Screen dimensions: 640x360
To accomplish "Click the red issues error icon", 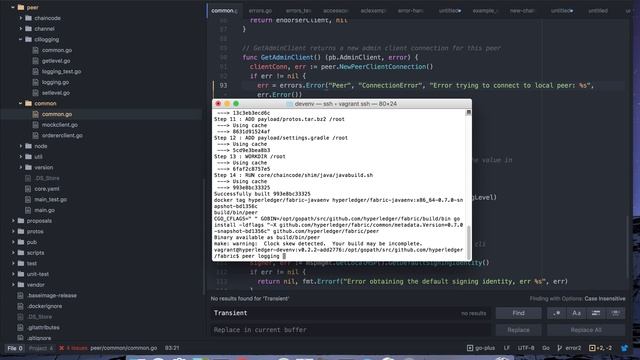I will pos(62,348).
